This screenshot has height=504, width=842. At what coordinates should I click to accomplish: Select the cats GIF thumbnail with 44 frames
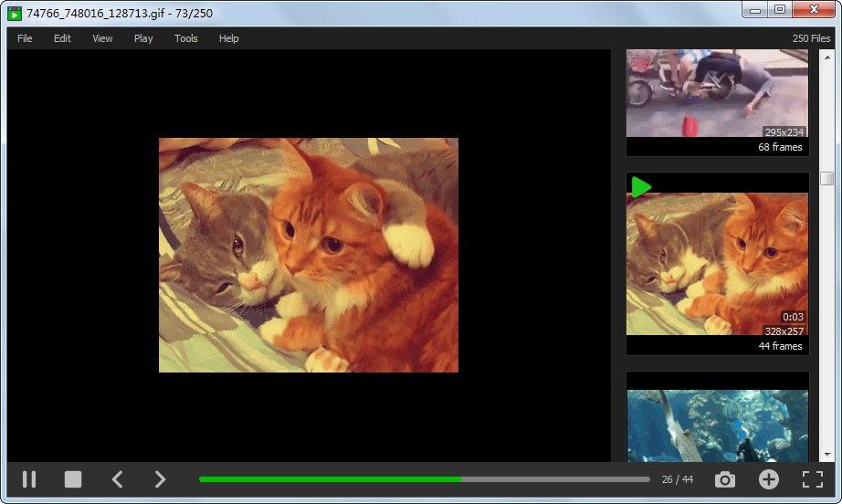coord(717,264)
